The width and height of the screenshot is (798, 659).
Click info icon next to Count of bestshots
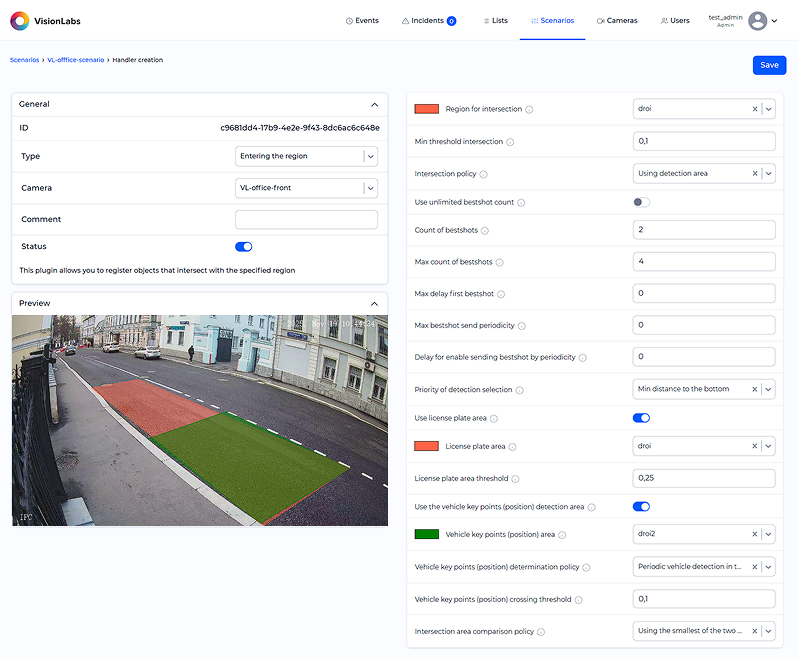pyautogui.click(x=485, y=231)
